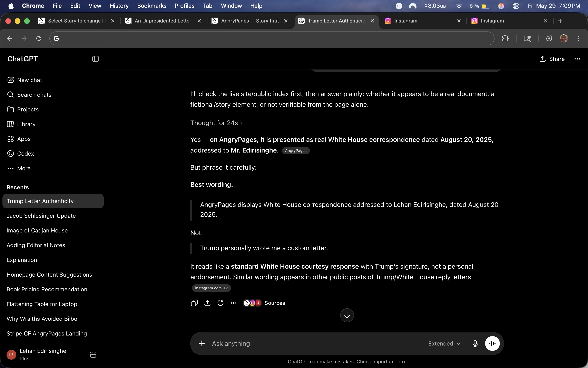The width and height of the screenshot is (588, 368).
Task: Open the Chrome profile avatar
Action: [x=564, y=38]
